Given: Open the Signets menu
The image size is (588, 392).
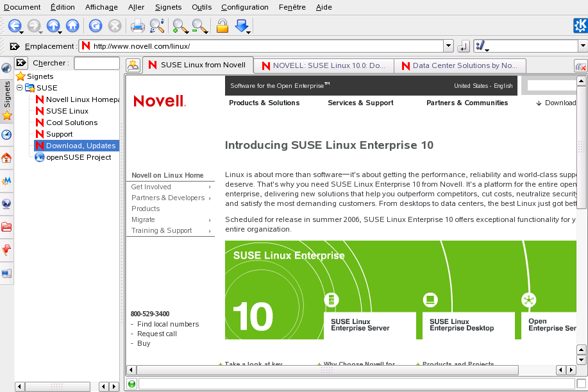Looking at the screenshot, I should pyautogui.click(x=168, y=7).
